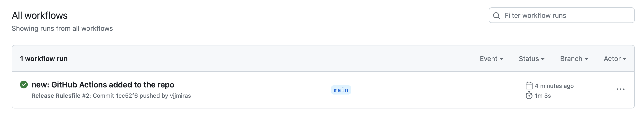644x128 pixels.
Task: Click the stopwatch icon beside the duration
Action: (x=529, y=96)
